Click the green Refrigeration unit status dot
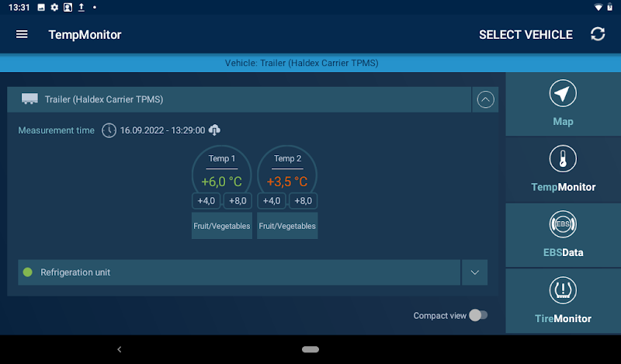 tap(28, 272)
